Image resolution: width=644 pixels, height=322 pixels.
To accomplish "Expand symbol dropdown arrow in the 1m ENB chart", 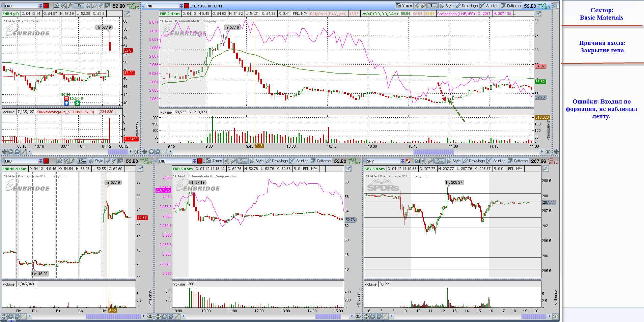I will point(181,6).
